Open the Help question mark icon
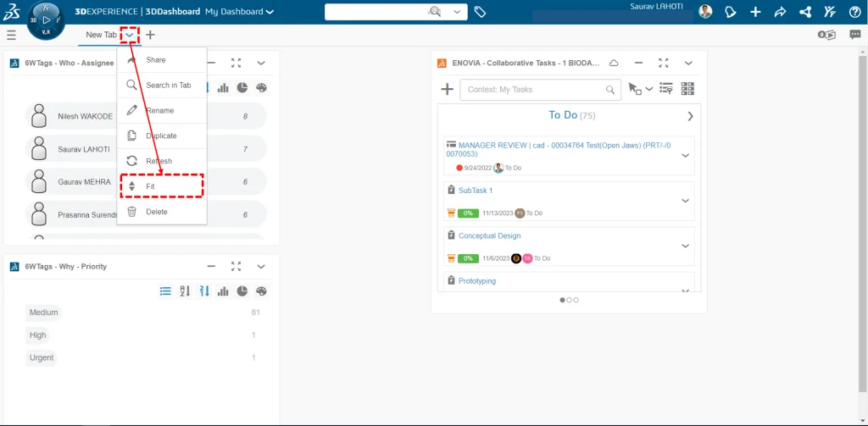Screen dimensions: 868x426 [x=854, y=12]
